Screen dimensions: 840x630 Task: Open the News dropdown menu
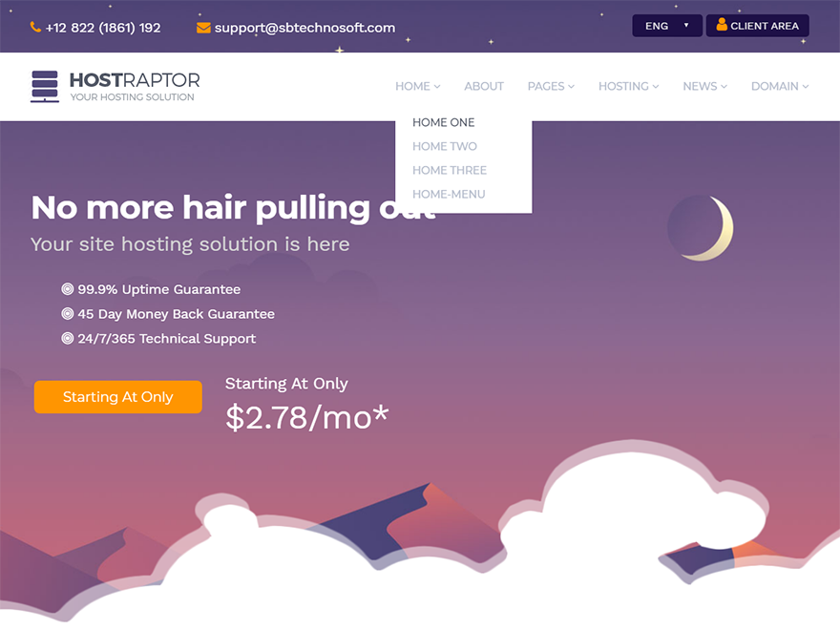click(x=704, y=86)
